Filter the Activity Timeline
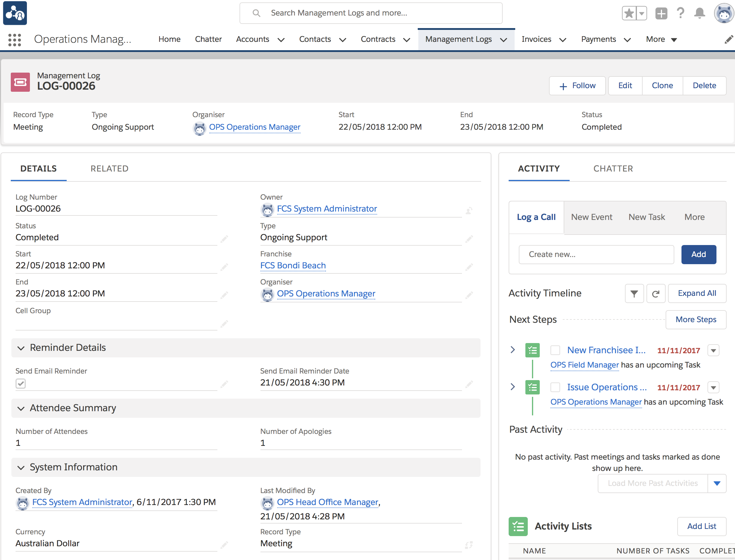 pos(634,293)
